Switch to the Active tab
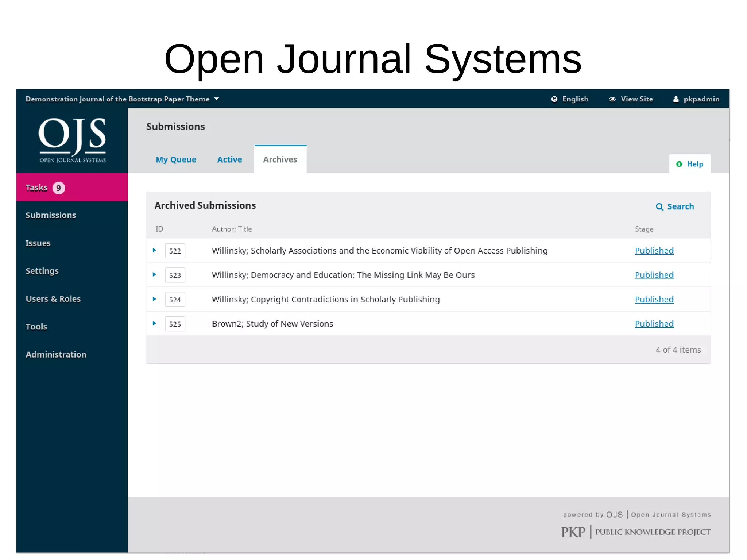Image resolution: width=747 pixels, height=560 pixels. (x=229, y=159)
